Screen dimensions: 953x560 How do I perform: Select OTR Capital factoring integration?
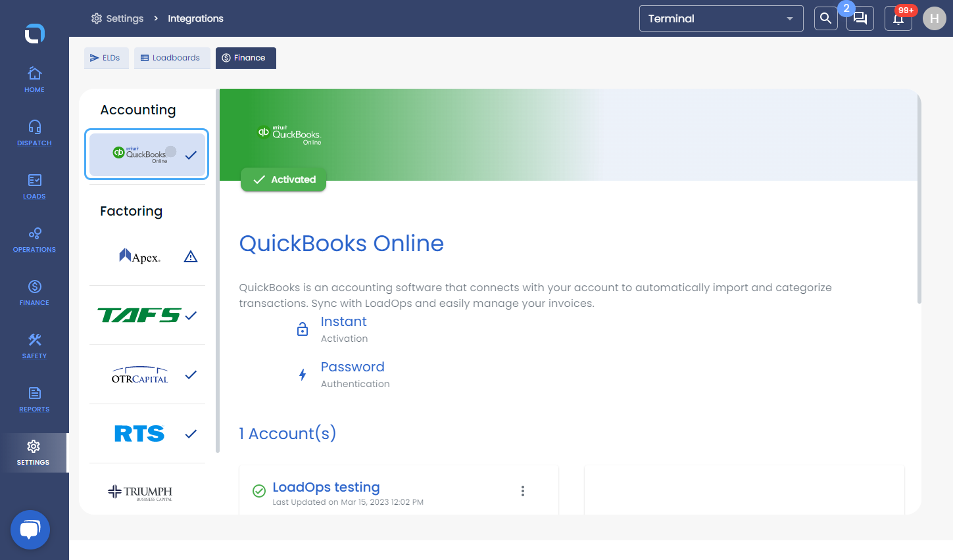(x=147, y=375)
